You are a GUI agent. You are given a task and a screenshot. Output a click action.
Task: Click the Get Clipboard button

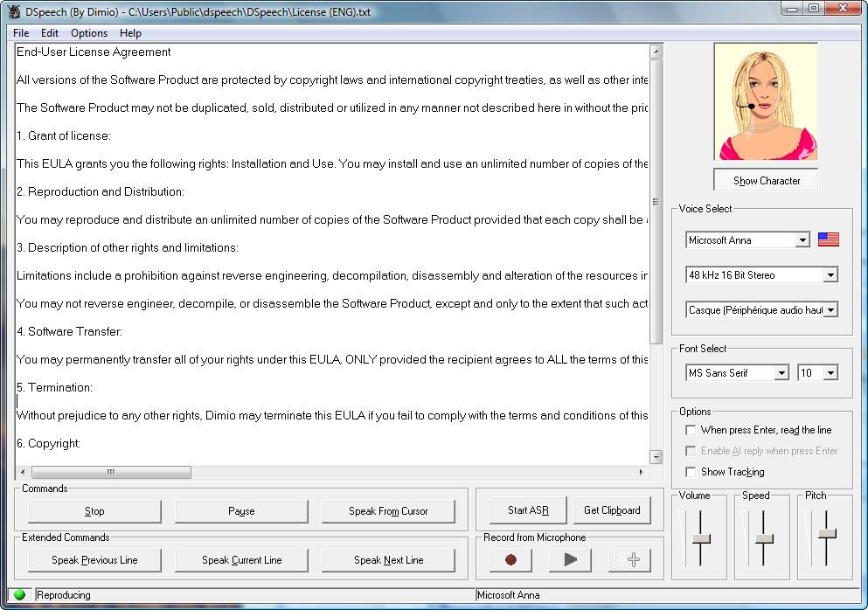coord(612,510)
